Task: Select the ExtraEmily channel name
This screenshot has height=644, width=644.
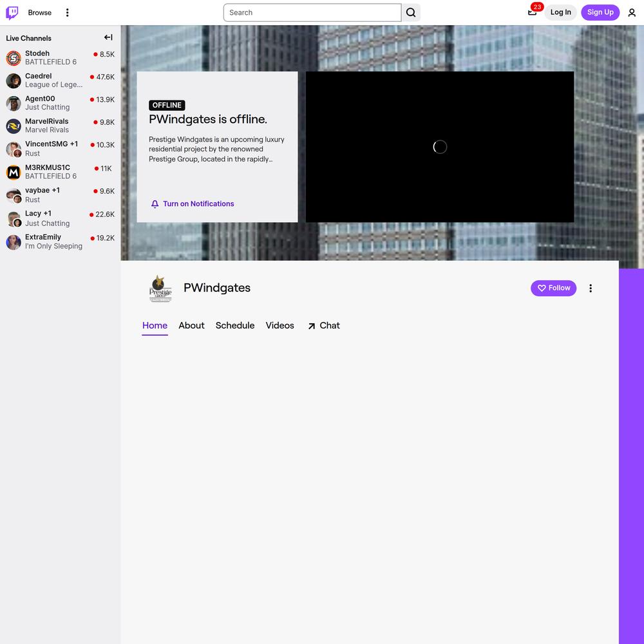Action: (43, 237)
